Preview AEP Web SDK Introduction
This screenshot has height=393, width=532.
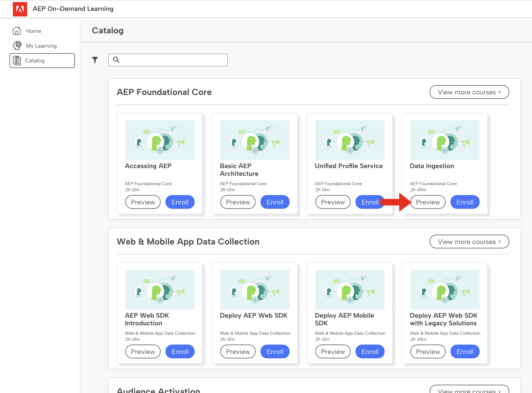pos(143,352)
